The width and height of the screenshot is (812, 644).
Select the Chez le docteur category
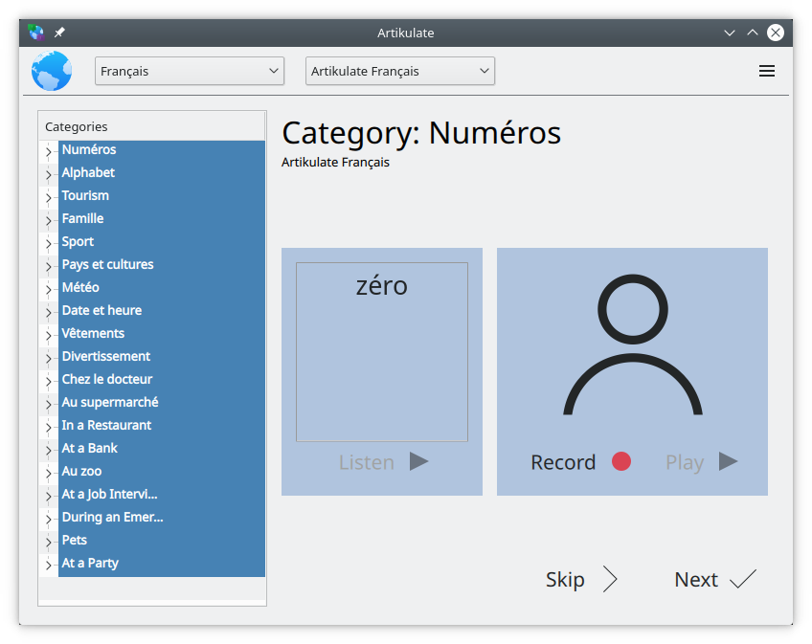click(107, 379)
